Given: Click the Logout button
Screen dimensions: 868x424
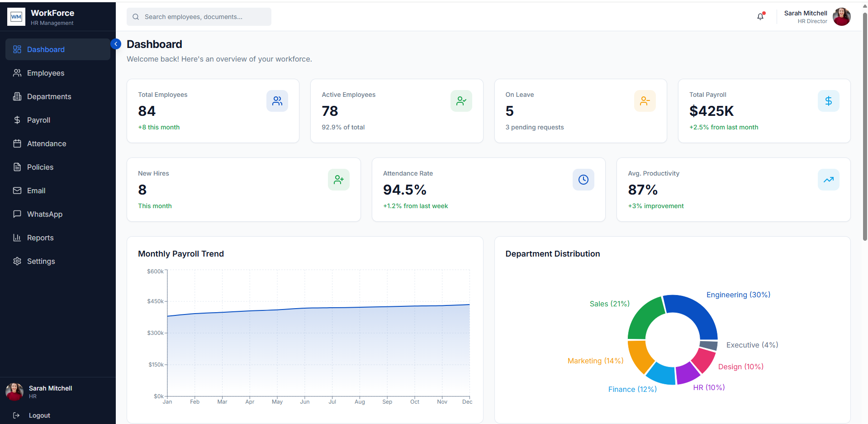Looking at the screenshot, I should [39, 415].
